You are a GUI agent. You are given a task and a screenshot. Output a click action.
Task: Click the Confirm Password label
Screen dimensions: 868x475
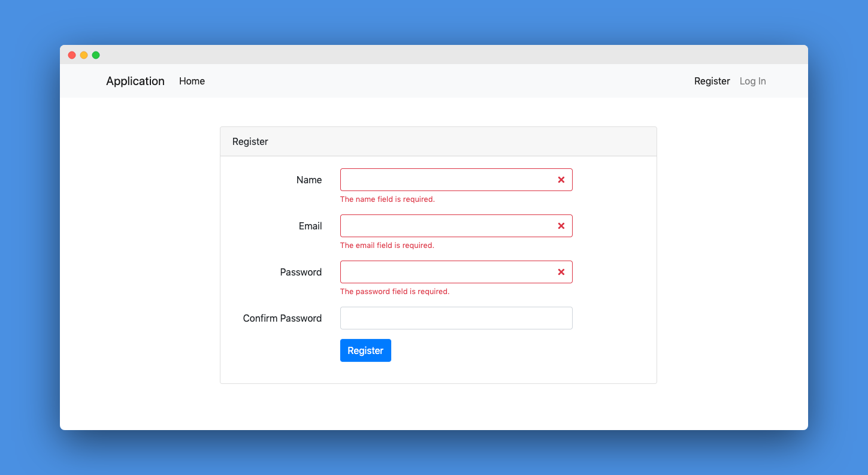click(282, 318)
